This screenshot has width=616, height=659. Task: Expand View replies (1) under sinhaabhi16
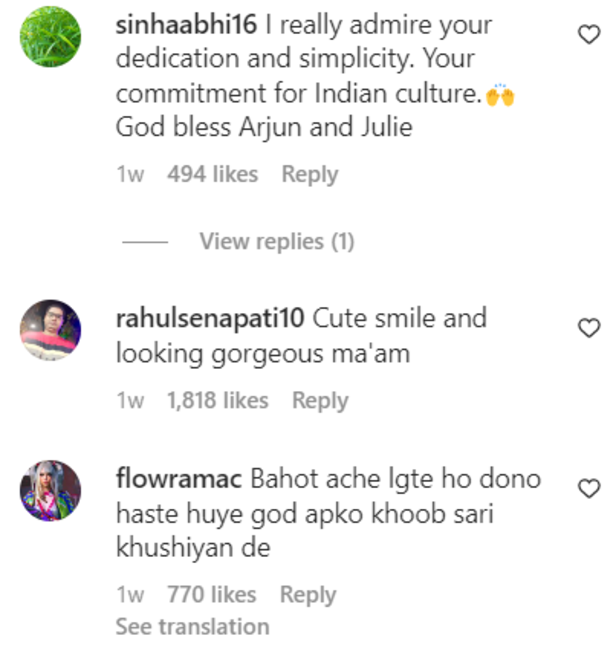(x=276, y=241)
